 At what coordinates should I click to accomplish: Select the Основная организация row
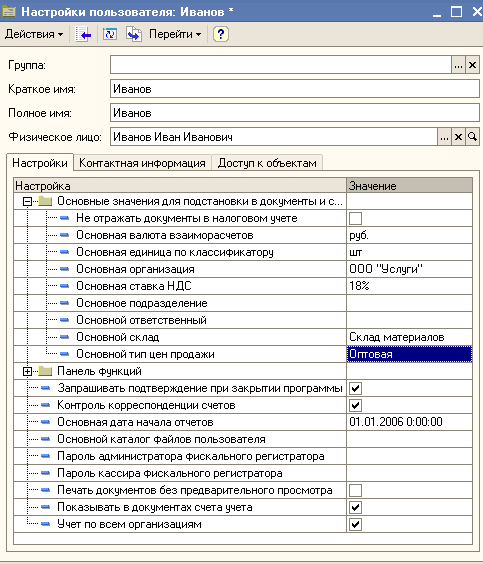[x=243, y=269]
